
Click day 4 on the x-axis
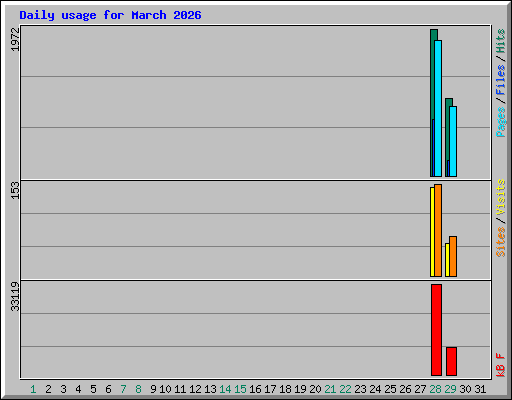tap(78, 389)
